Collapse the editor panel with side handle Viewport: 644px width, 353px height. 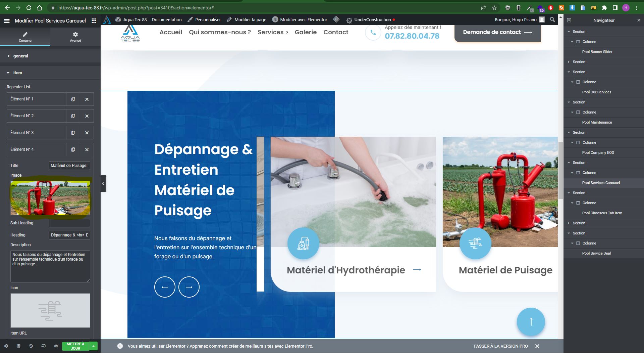pyautogui.click(x=103, y=183)
